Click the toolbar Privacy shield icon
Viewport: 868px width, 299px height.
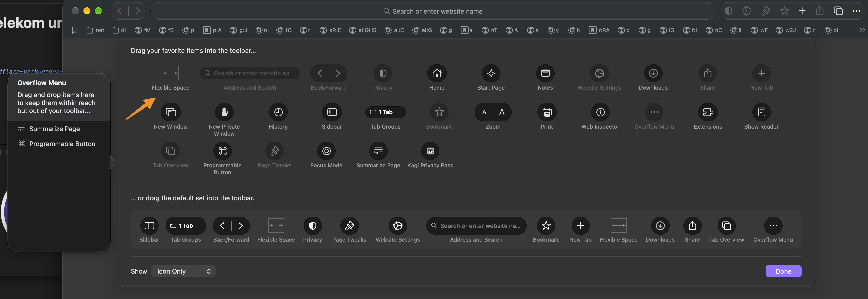[x=728, y=11]
